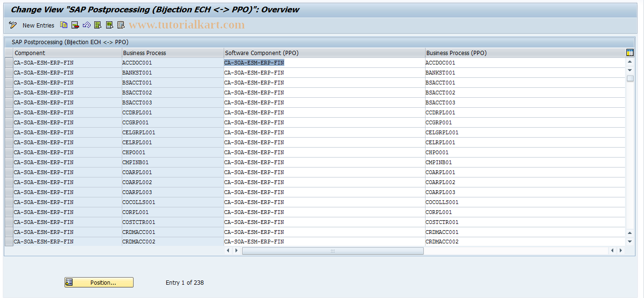Select row marker for COARPL002
Image resolution: width=644 pixels, height=298 pixels.
[x=9, y=182]
